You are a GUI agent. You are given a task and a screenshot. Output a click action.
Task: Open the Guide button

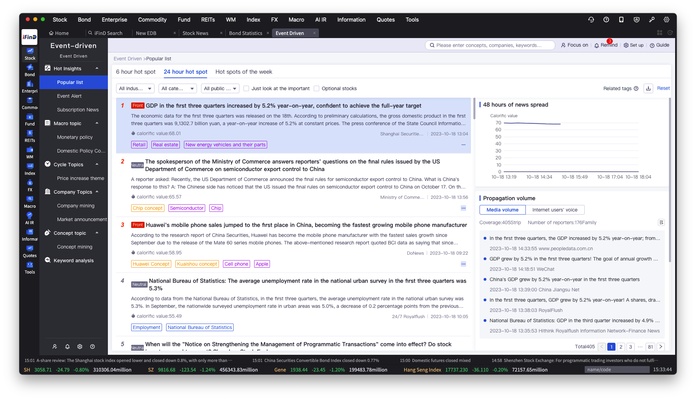660,45
